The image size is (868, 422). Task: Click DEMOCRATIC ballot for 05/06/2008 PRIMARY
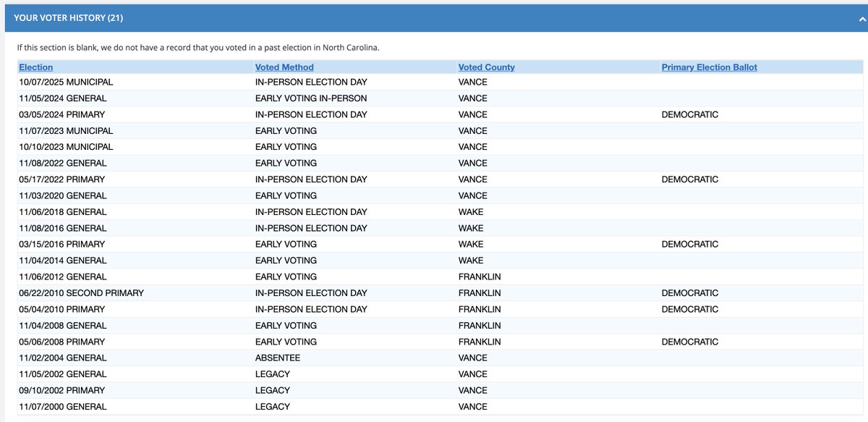coord(690,342)
